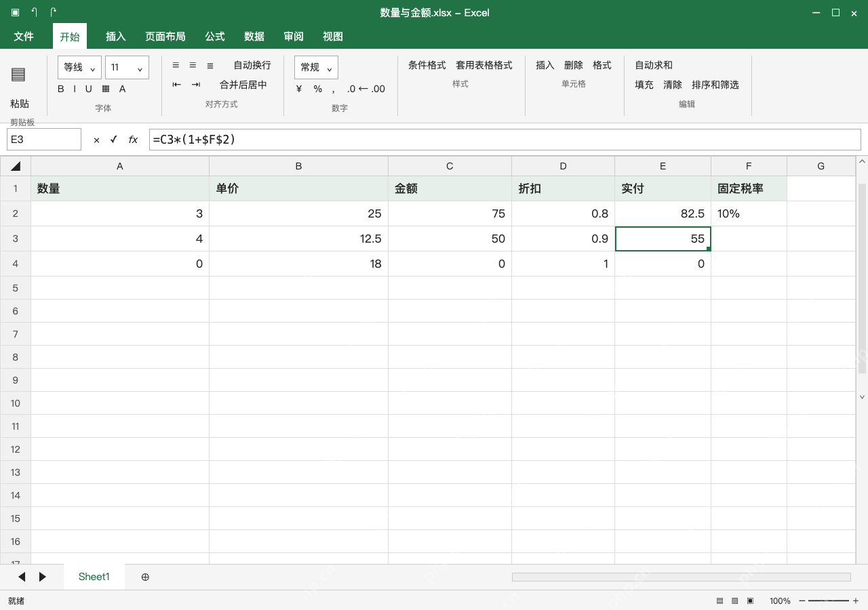
Task: Switch to page layout view in status bar
Action: [735, 601]
